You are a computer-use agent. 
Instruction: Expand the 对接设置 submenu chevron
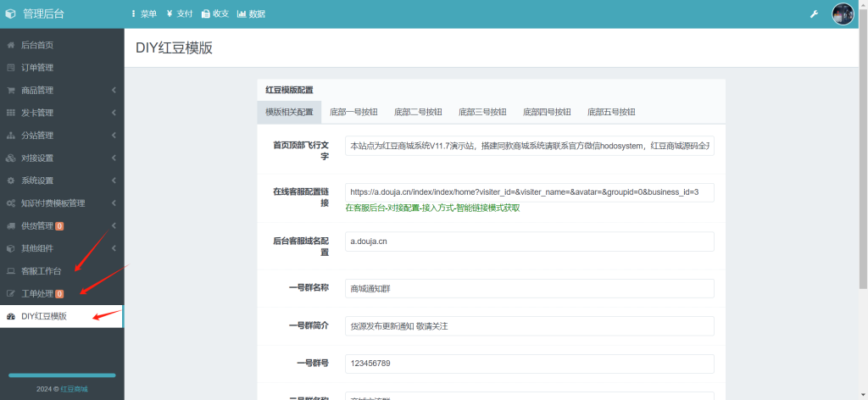click(x=114, y=158)
